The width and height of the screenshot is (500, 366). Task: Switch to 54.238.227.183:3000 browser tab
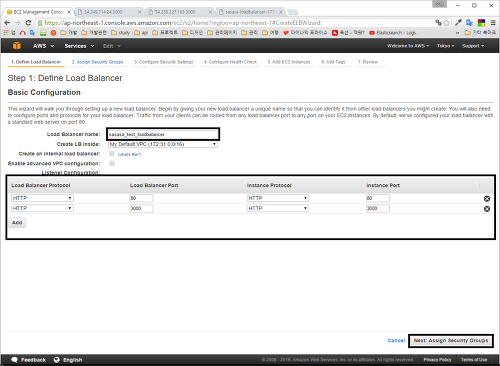point(180,12)
